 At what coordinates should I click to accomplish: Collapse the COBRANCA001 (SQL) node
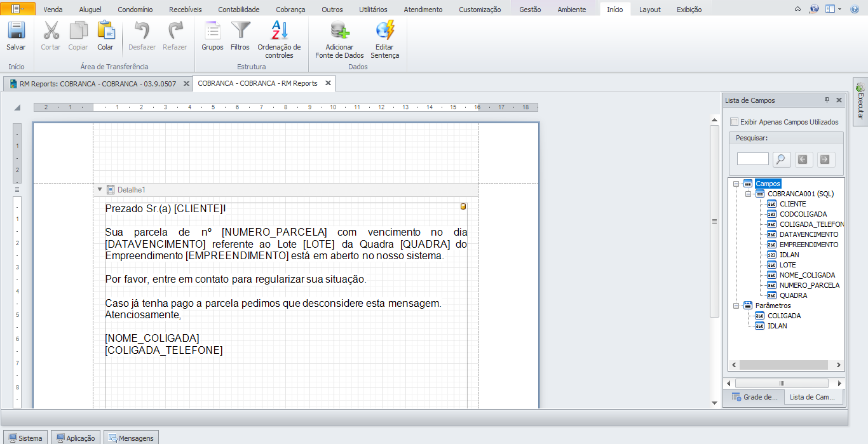point(748,194)
